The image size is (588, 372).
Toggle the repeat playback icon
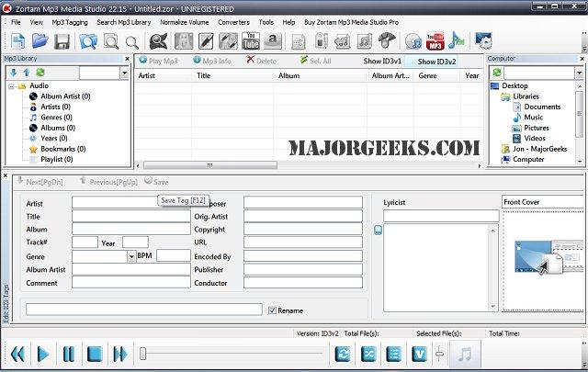(x=343, y=354)
